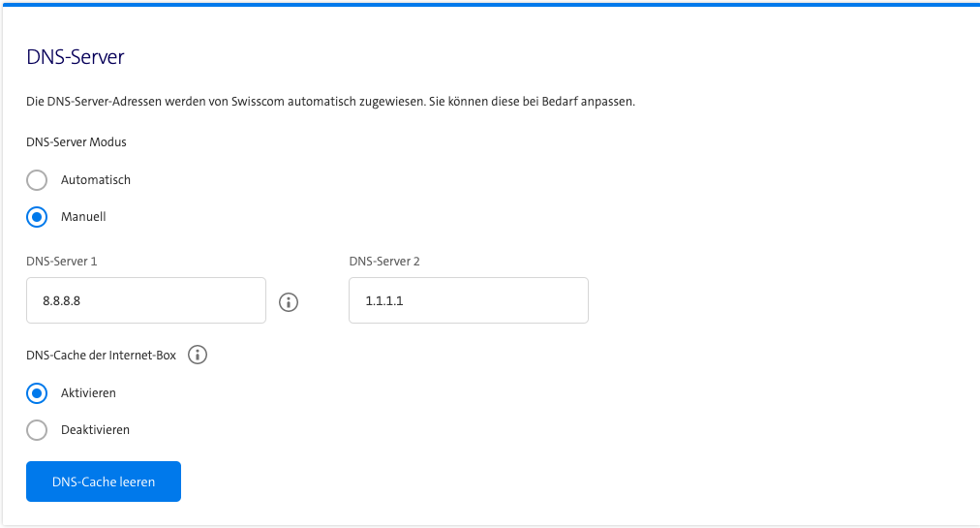Focus the DNS-Server 2 field with 1.1.1.1

[x=468, y=301]
